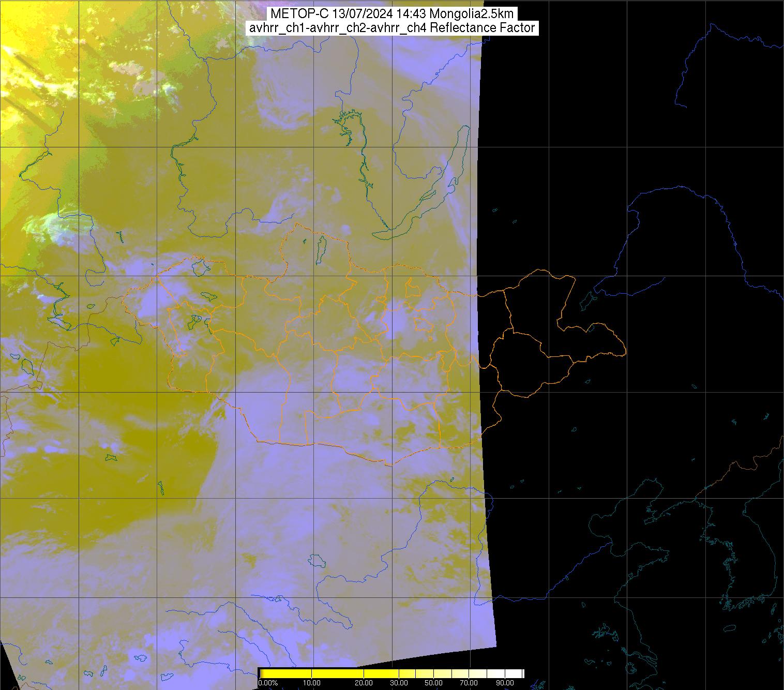The width and height of the screenshot is (784, 690).
Task: Select the avhrr channel Reflectance Factor label
Action: (391, 28)
